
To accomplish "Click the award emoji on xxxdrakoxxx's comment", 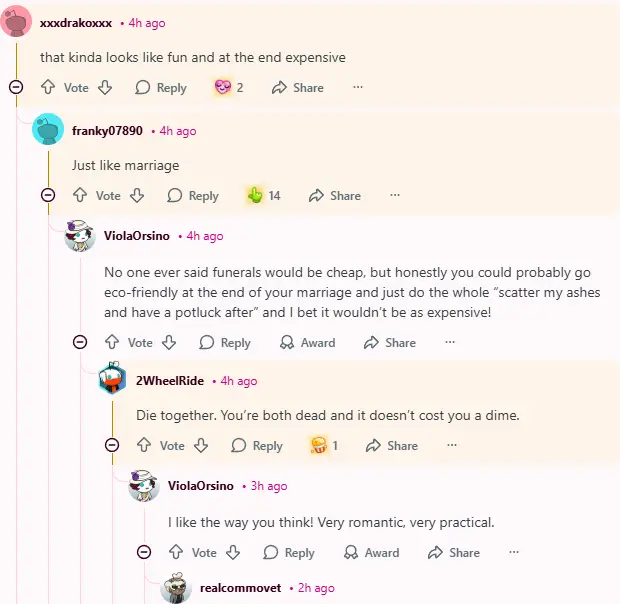I will coord(223,88).
